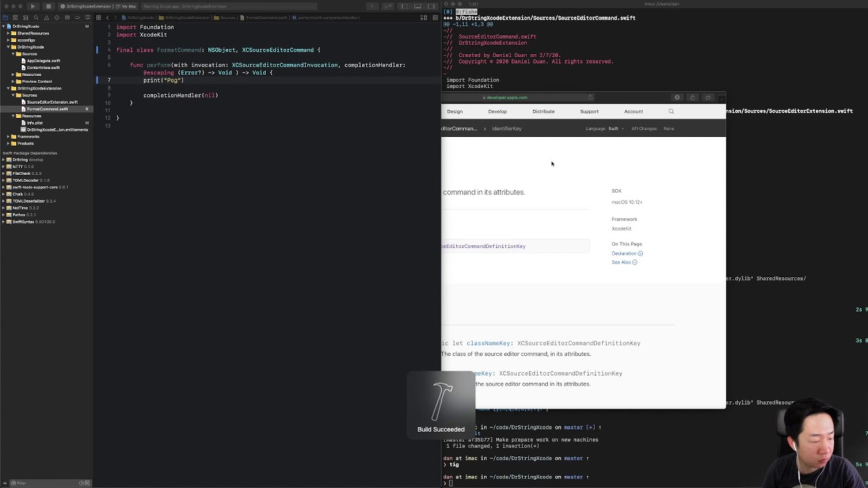
Task: Expand the SharedResources folder
Action: point(9,33)
